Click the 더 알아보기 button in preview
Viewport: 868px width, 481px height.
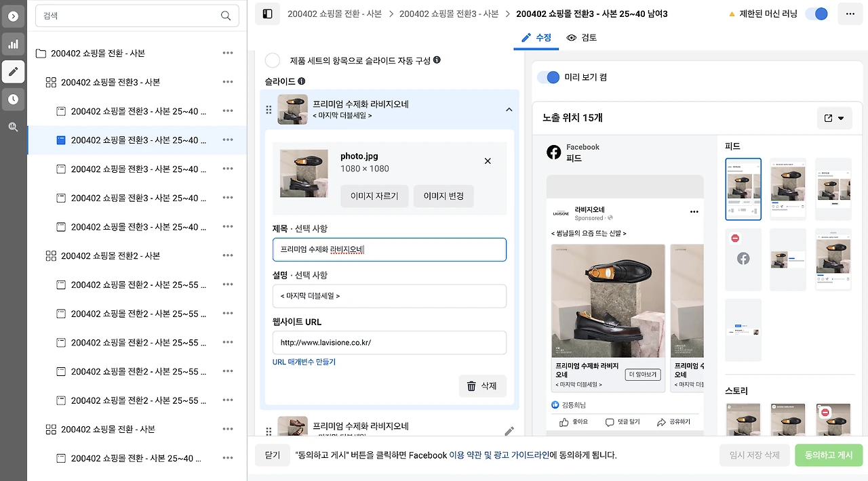coord(643,375)
